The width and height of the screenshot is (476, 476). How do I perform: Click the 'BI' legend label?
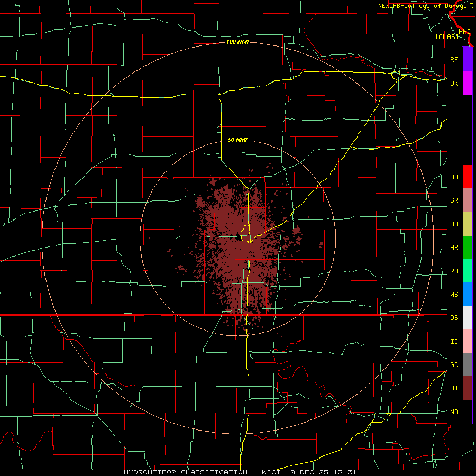pos(454,388)
